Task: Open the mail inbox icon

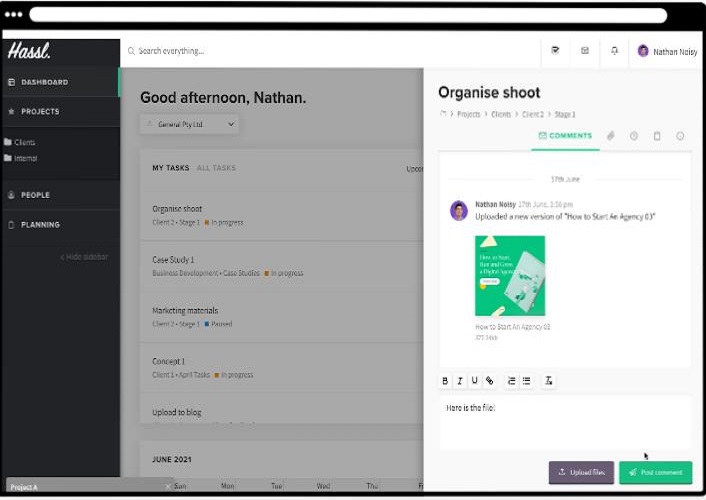Action: tap(585, 51)
